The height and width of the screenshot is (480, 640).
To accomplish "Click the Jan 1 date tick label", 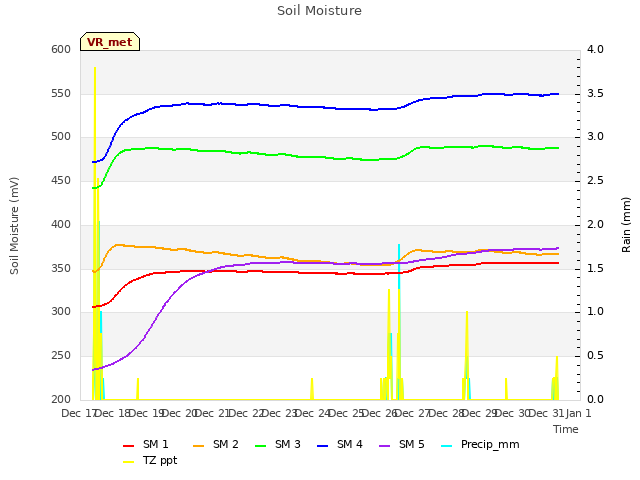I will 578,413.
